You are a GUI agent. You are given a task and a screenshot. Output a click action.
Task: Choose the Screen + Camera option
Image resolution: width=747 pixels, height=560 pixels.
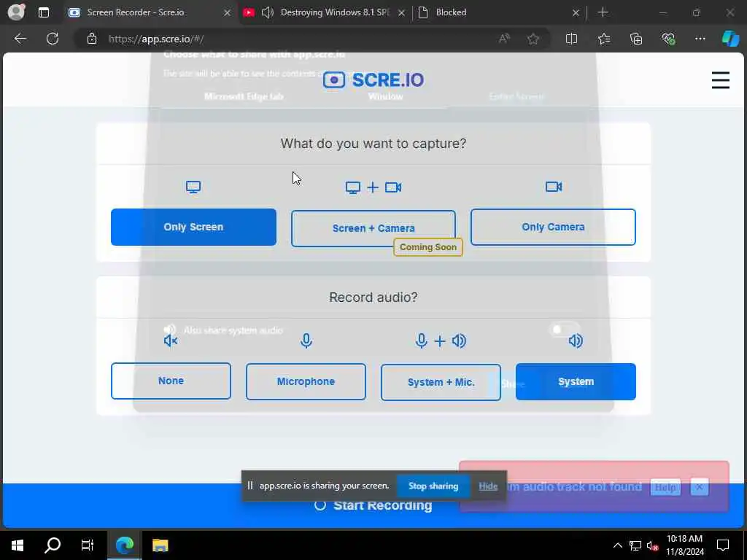373,228
